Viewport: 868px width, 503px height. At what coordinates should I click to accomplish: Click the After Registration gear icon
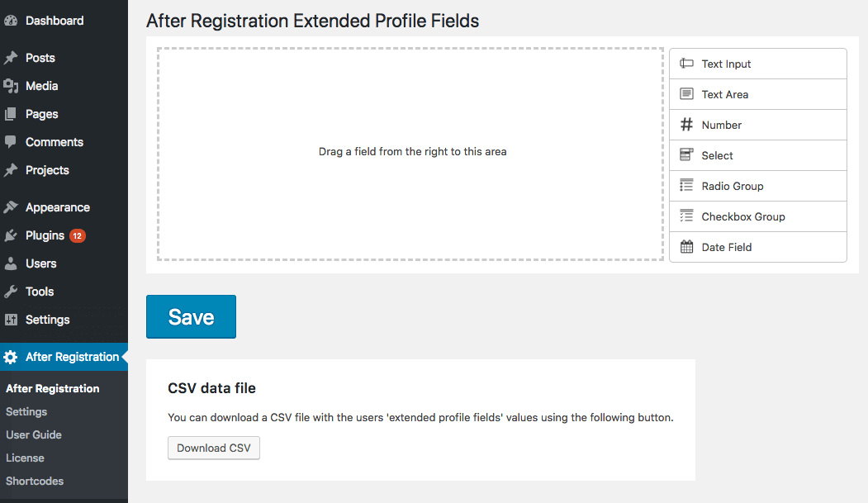[x=11, y=357]
